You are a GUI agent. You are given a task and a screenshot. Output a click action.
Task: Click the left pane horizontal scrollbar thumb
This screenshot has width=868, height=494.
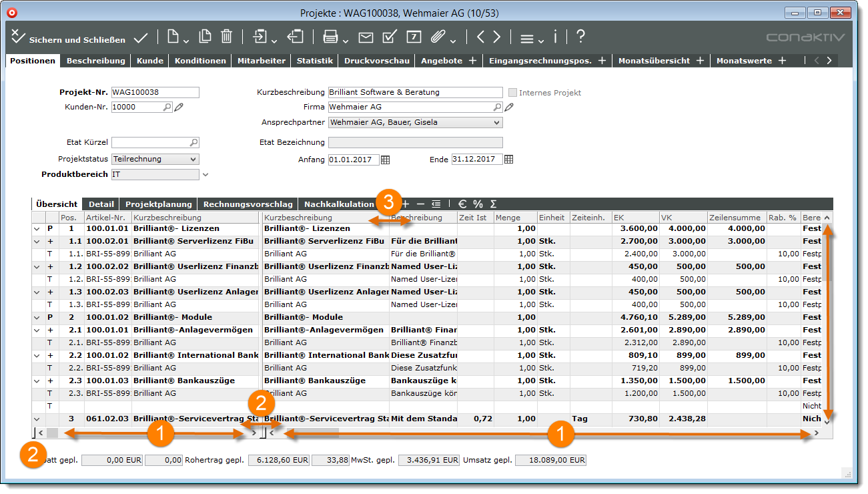tap(52, 433)
